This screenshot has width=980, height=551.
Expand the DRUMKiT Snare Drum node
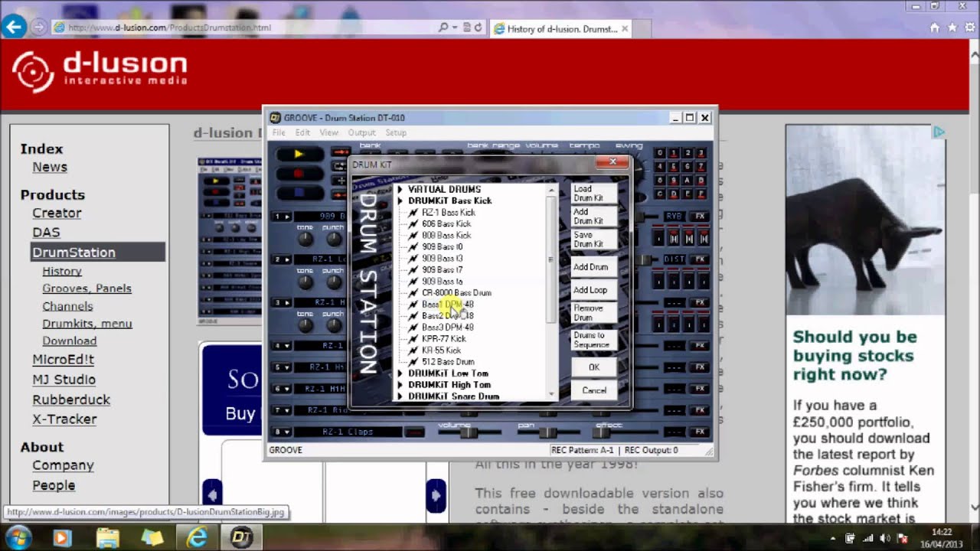400,396
